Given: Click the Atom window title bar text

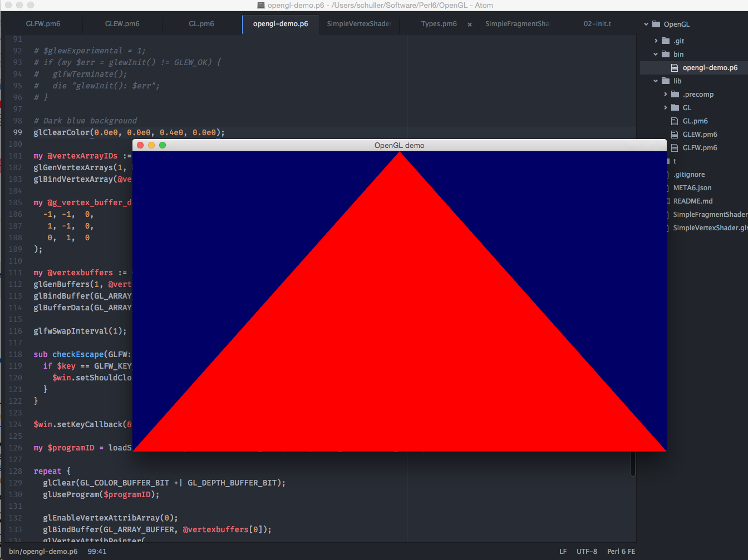Looking at the screenshot, I should click(x=380, y=5).
